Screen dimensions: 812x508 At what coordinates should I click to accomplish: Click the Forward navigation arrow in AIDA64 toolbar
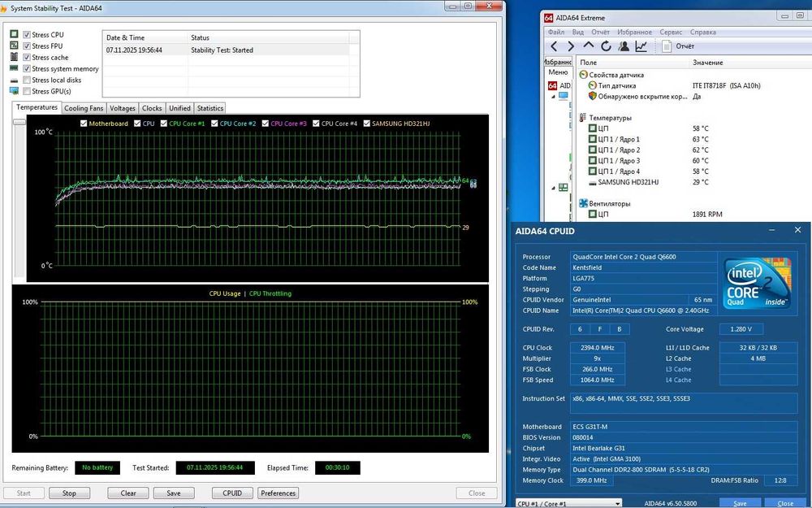[x=571, y=46]
